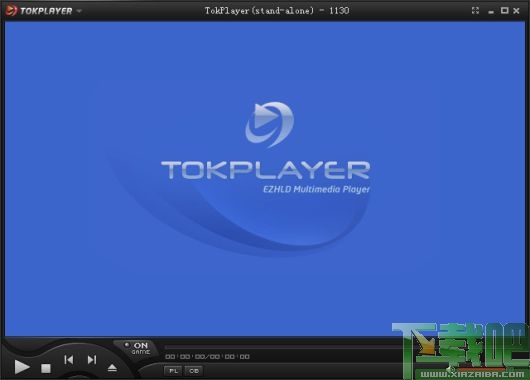Enter fullscreen mode from the title bar icon
The height and width of the screenshot is (380, 530).
(475, 10)
